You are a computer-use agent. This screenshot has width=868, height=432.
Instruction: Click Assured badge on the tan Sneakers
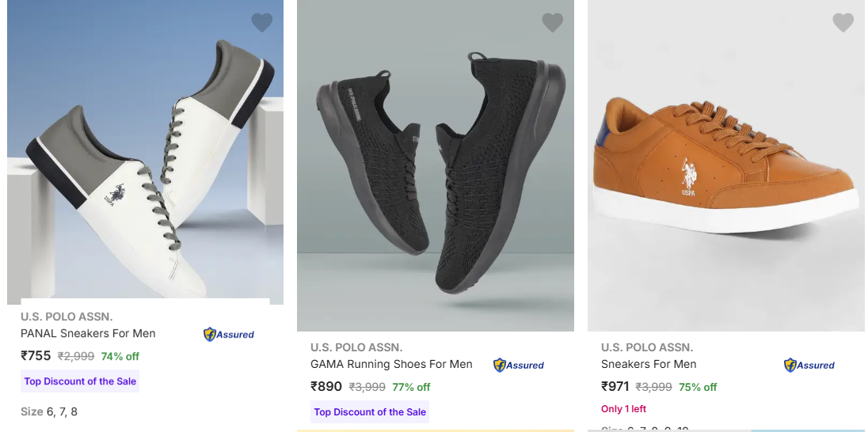click(x=809, y=366)
